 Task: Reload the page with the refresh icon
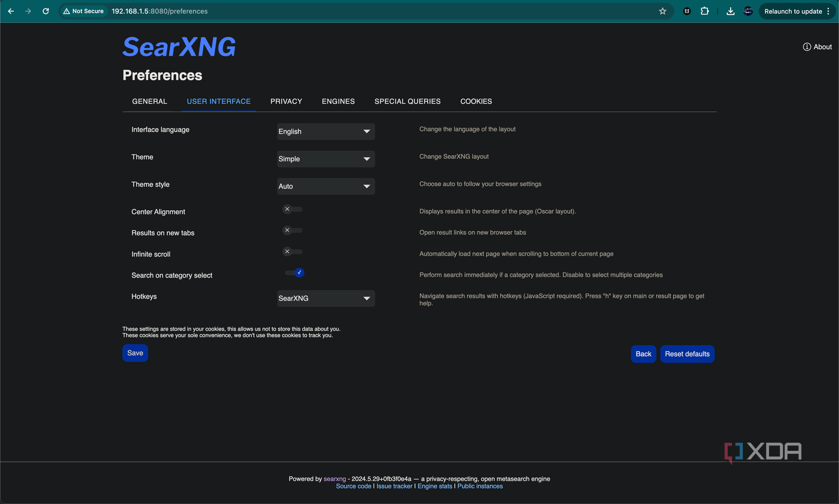pyautogui.click(x=45, y=11)
